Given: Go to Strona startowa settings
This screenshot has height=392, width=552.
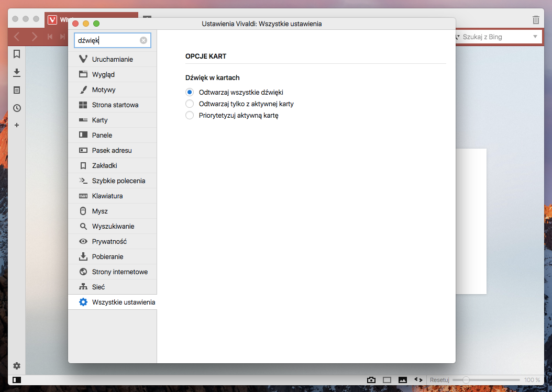Looking at the screenshot, I should (112, 105).
